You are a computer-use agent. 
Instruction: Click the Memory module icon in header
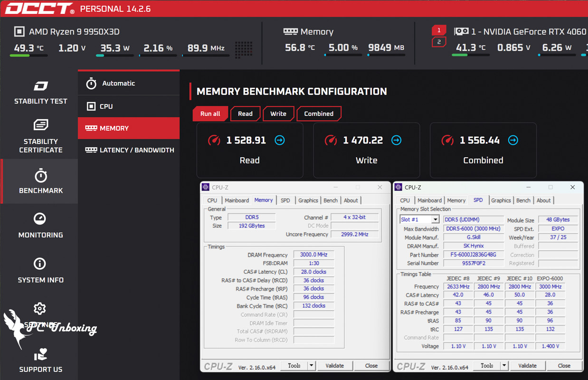tap(290, 32)
